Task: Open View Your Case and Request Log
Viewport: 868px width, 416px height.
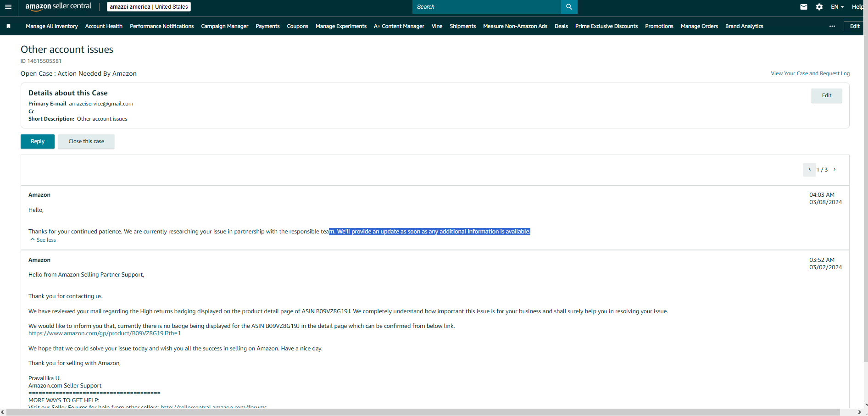Action: [x=810, y=73]
